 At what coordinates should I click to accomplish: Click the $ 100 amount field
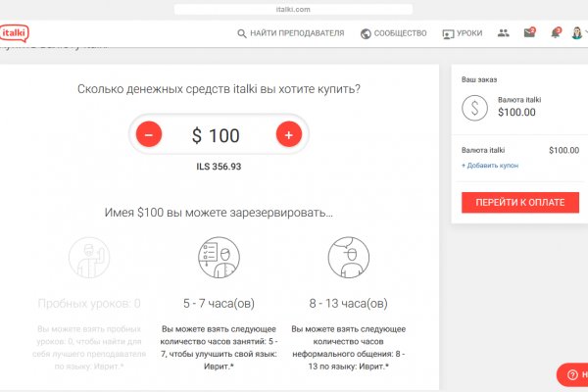pos(218,135)
